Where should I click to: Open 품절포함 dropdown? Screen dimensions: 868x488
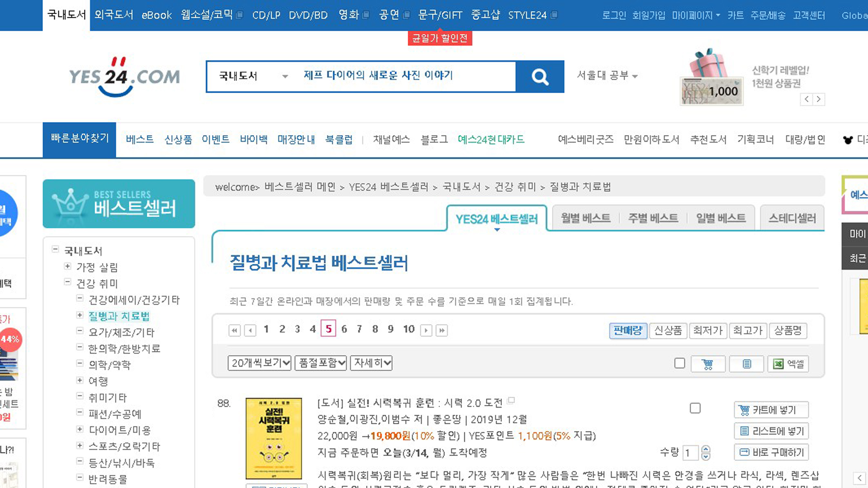click(x=321, y=363)
